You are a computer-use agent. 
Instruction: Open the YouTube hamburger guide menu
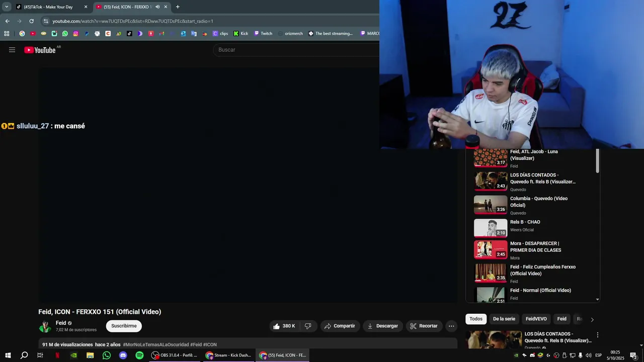12,50
